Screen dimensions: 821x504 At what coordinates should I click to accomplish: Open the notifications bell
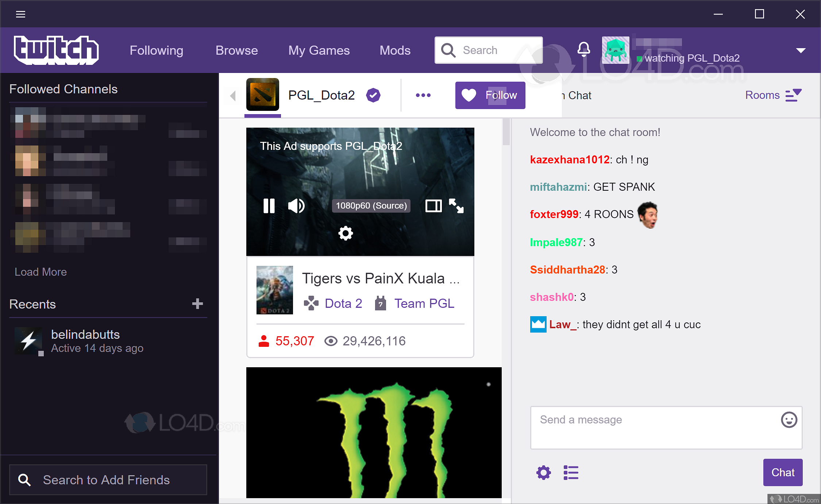coord(583,49)
